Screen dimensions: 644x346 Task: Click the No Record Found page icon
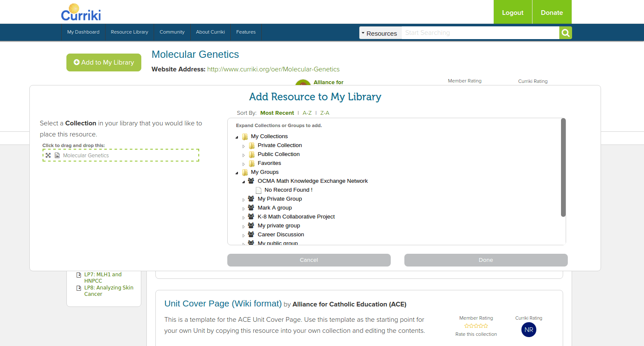[x=258, y=190]
